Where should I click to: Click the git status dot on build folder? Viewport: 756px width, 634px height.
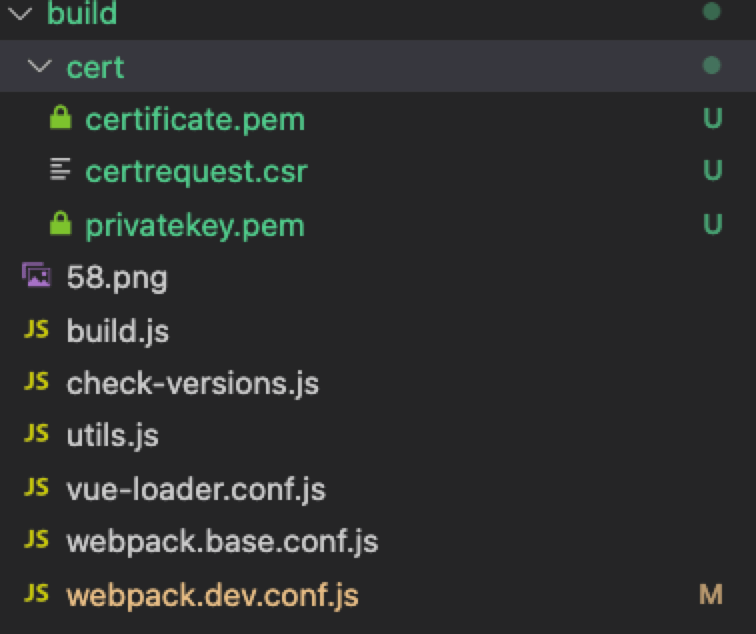point(712,11)
